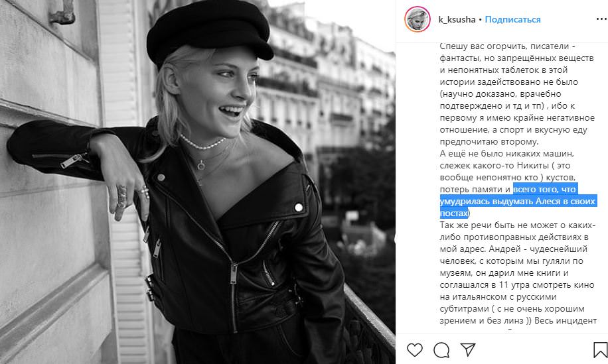Click the caption line starting 'Спешу вас огорчить'
Image resolution: width=608 pixels, height=364 pixels.
[x=507, y=46]
